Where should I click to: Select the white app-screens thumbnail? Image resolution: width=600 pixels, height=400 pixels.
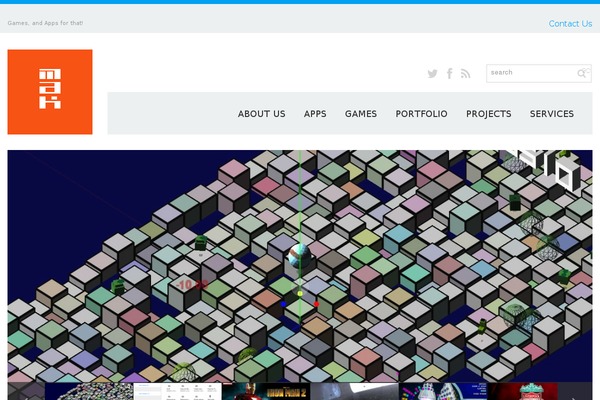click(178, 392)
